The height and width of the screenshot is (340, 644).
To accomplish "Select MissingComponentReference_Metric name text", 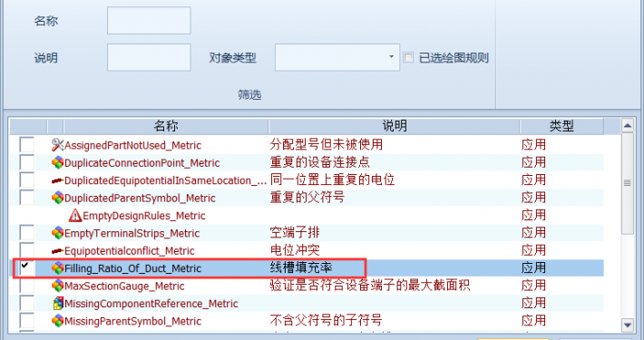I will click(x=151, y=304).
